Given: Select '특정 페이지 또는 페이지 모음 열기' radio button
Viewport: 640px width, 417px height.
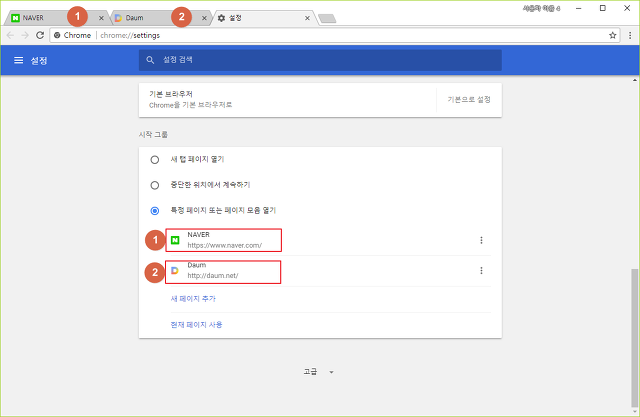Looking at the screenshot, I should click(x=155, y=211).
